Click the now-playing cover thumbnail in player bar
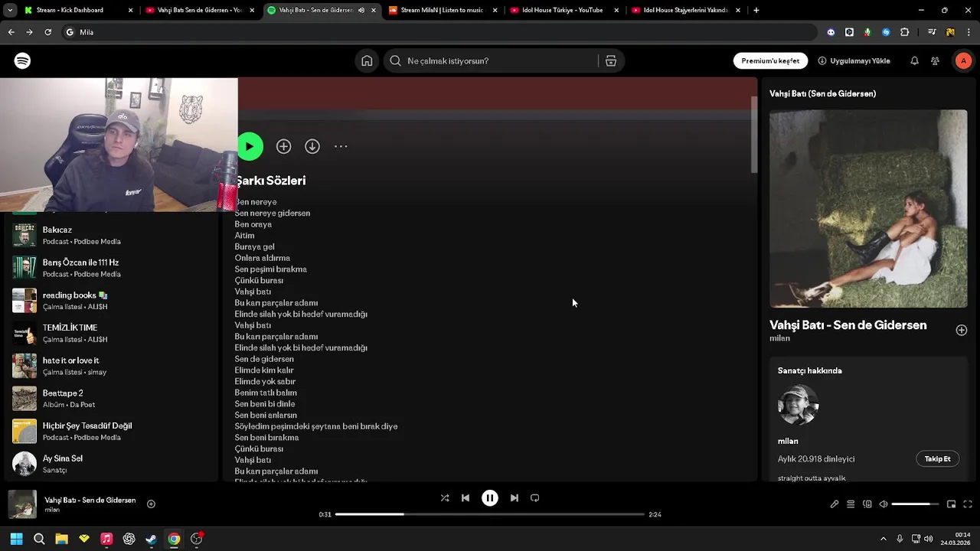 [22, 504]
